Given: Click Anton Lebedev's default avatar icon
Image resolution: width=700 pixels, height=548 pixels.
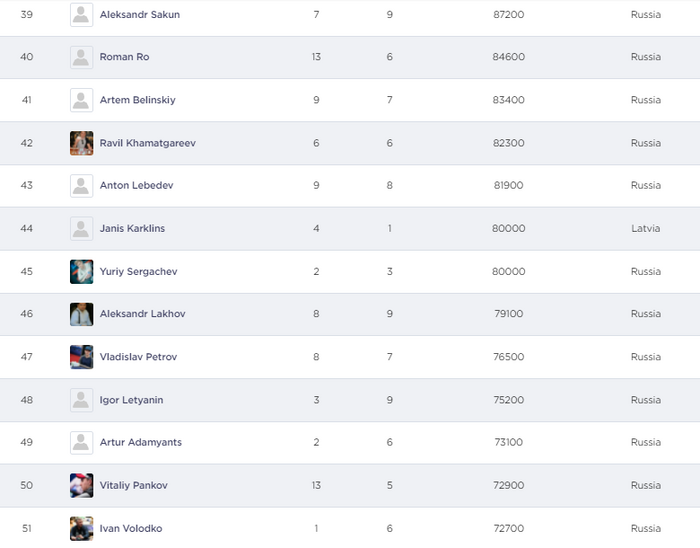Looking at the screenshot, I should point(82,185).
